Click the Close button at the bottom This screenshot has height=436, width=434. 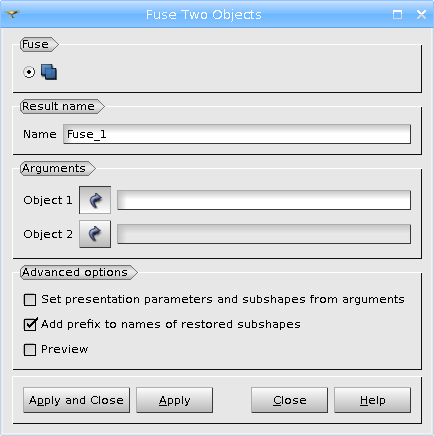(x=289, y=400)
